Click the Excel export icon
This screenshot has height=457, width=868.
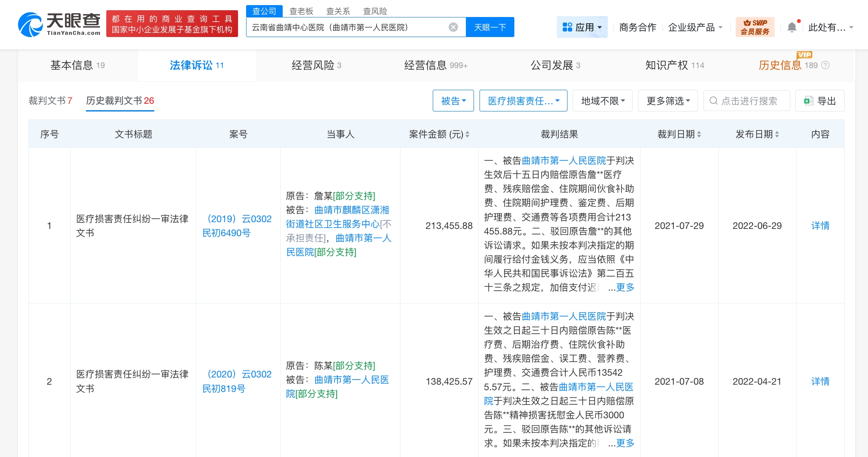tap(808, 101)
